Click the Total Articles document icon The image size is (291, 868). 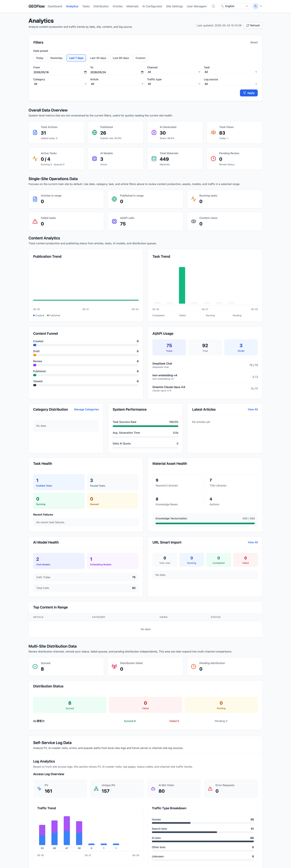coord(35,132)
